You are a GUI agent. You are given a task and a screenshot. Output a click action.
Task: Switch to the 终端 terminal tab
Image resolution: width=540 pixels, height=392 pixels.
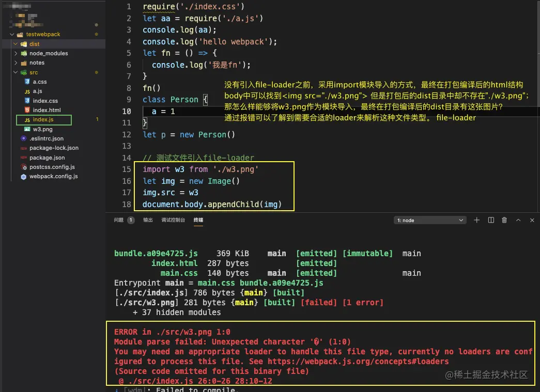point(198,220)
